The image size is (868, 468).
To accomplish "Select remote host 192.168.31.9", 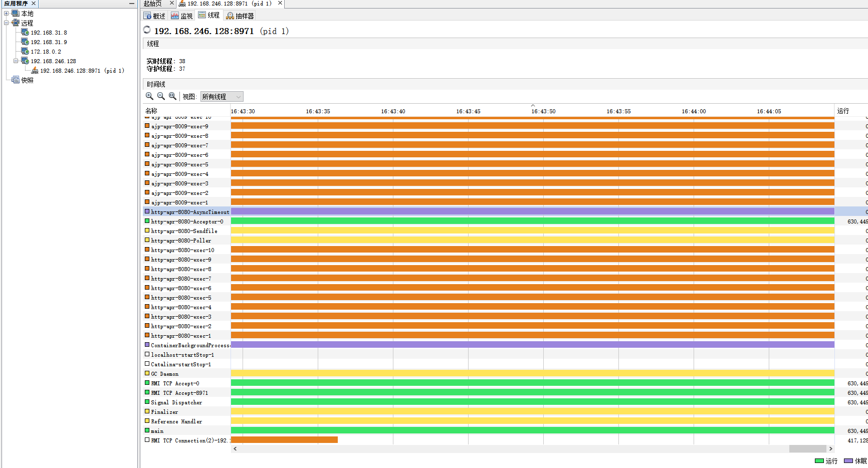I will pyautogui.click(x=49, y=42).
